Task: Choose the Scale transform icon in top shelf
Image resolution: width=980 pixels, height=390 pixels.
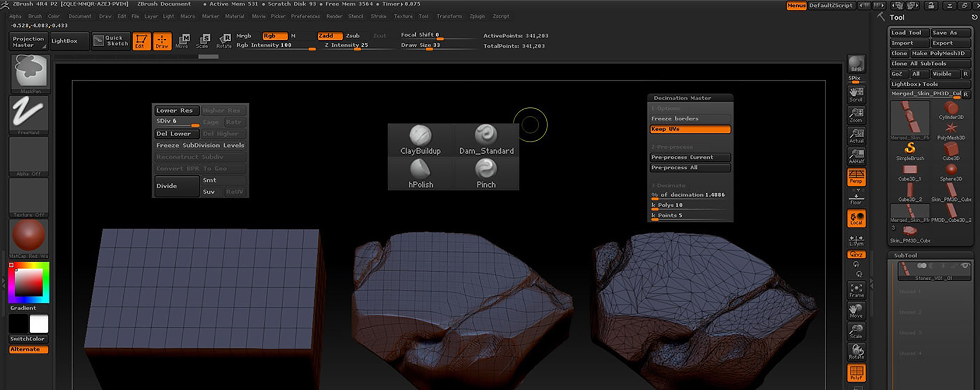Action: click(x=203, y=41)
